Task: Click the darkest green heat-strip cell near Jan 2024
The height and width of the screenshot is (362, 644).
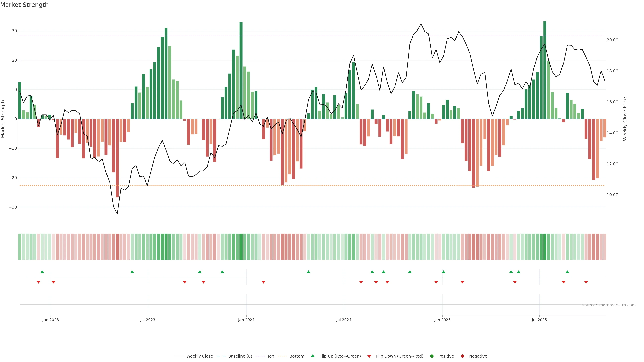Action: coord(241,247)
